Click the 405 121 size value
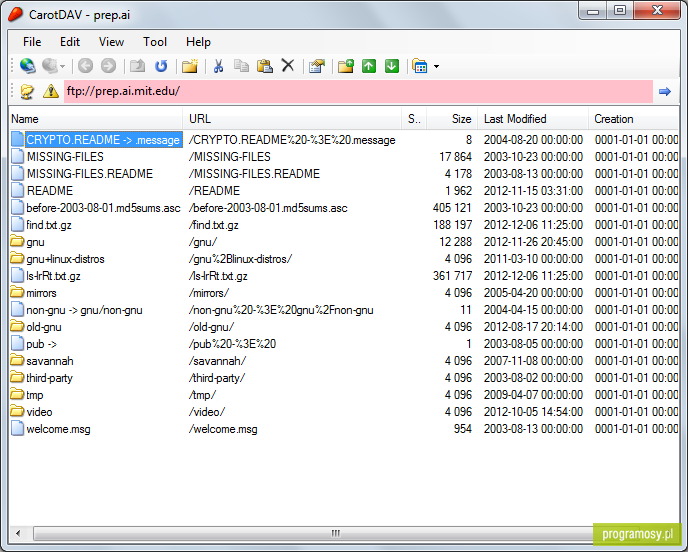Viewport: 688px width, 552px height. click(x=452, y=208)
